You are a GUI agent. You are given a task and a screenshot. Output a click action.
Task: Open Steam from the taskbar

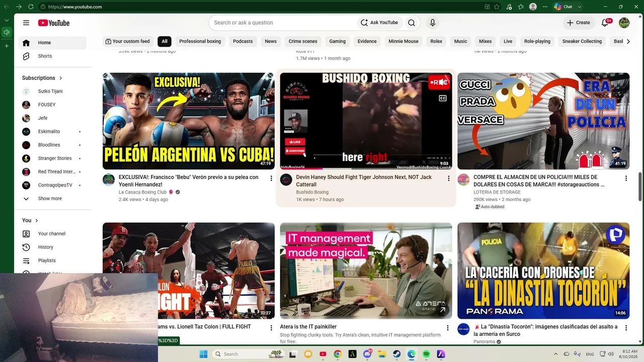click(396, 354)
